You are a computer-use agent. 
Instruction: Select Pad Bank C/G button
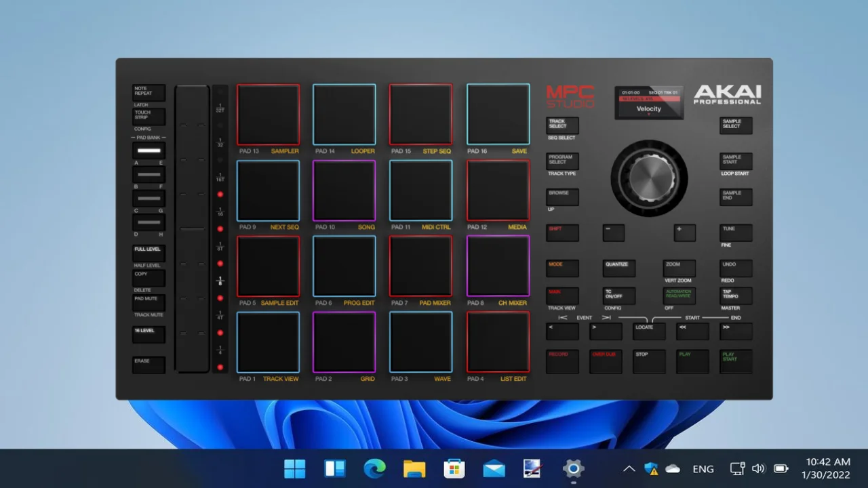149,199
